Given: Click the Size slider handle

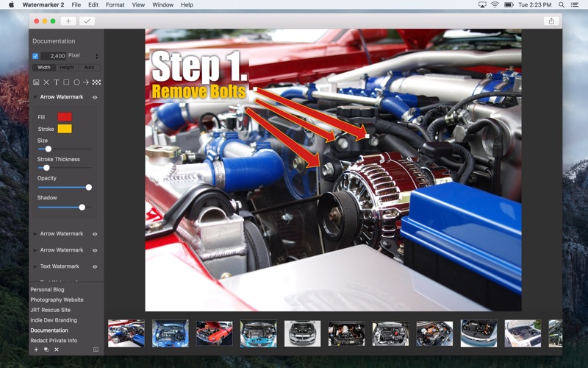Looking at the screenshot, I should [x=49, y=149].
